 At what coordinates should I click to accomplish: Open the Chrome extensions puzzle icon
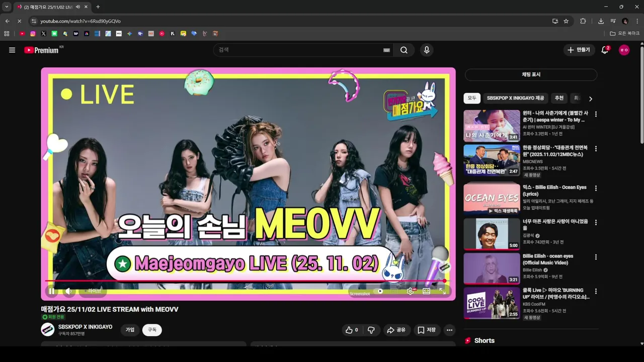583,21
